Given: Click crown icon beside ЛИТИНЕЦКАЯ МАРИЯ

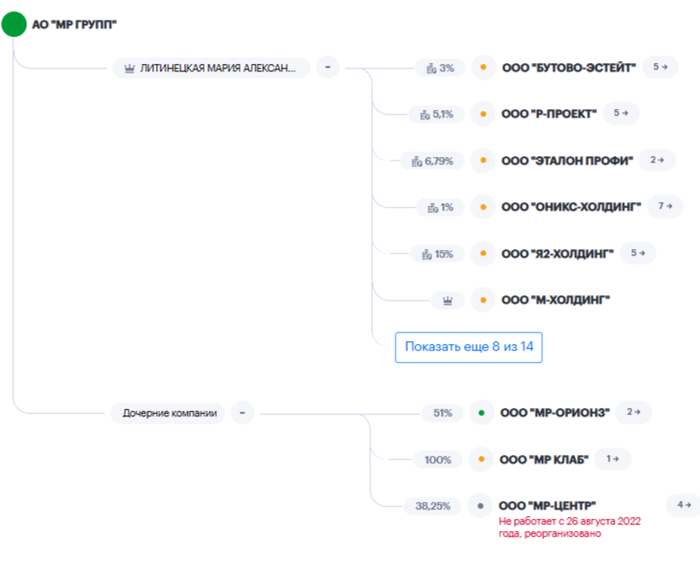Looking at the screenshot, I should pyautogui.click(x=129, y=68).
